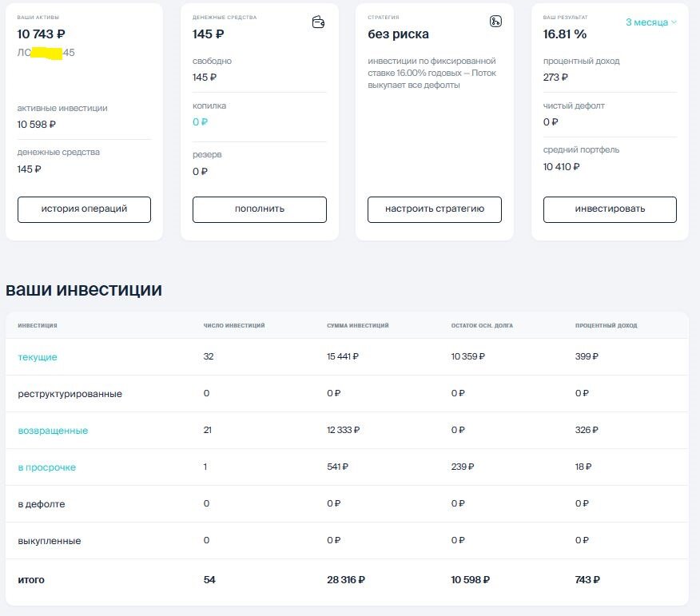Viewport: 700px width, 616px height.
Task: Click the 16.81 % result value
Action: coord(565,34)
